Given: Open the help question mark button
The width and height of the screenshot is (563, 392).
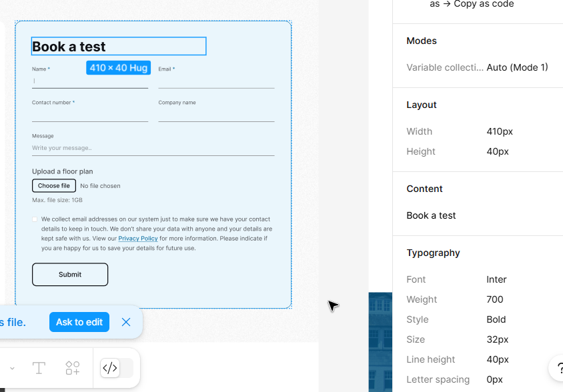Looking at the screenshot, I should point(559,368).
